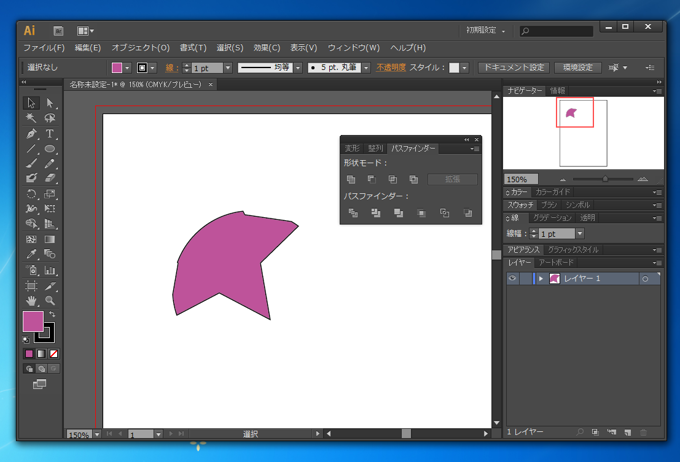Screen dimensions: 680x462
Task: Click the Intersect shape mode icon
Action: 392,179
